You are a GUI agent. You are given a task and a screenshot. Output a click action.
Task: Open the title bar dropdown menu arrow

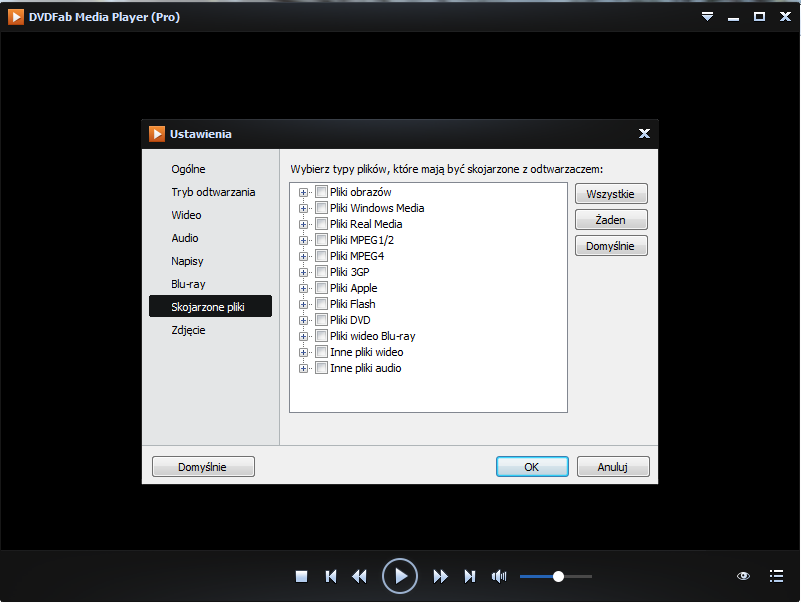[x=708, y=17]
